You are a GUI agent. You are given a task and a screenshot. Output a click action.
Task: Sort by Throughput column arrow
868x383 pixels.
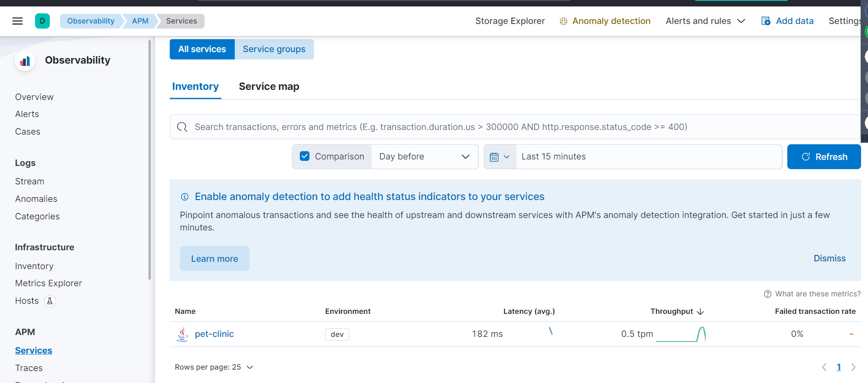(700, 312)
